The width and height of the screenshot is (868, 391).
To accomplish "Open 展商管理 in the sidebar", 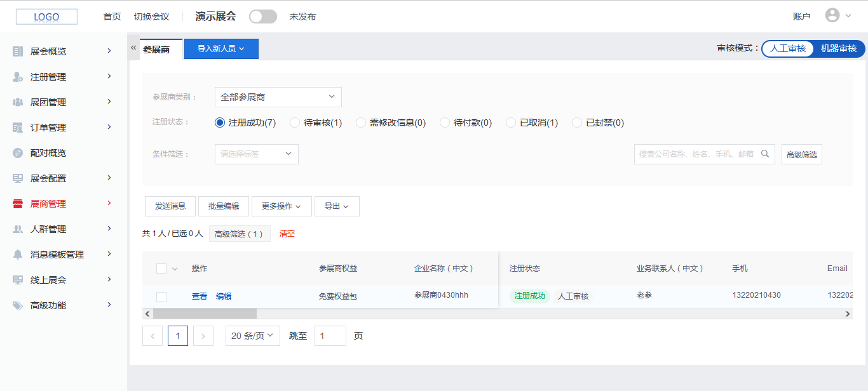I will pos(48,204).
